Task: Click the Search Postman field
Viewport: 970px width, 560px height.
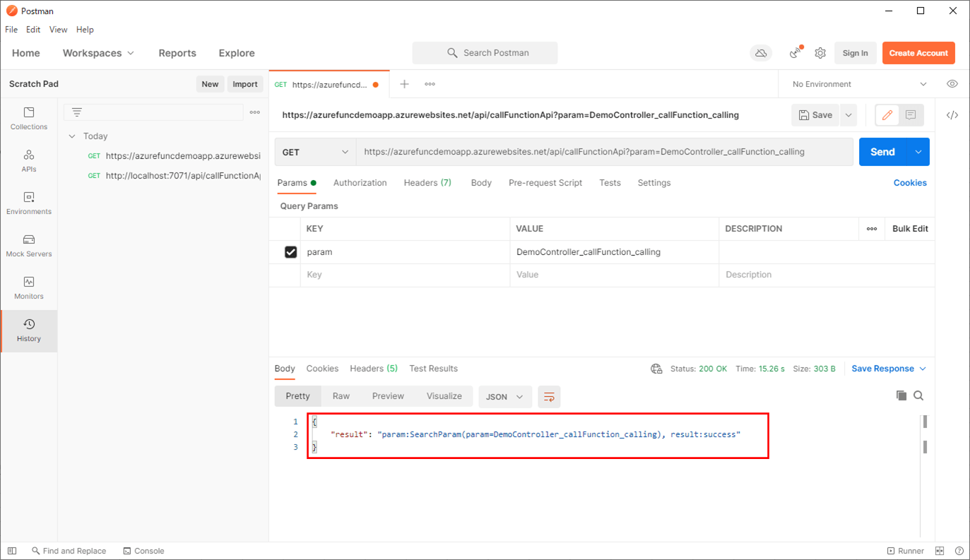Action: click(485, 53)
